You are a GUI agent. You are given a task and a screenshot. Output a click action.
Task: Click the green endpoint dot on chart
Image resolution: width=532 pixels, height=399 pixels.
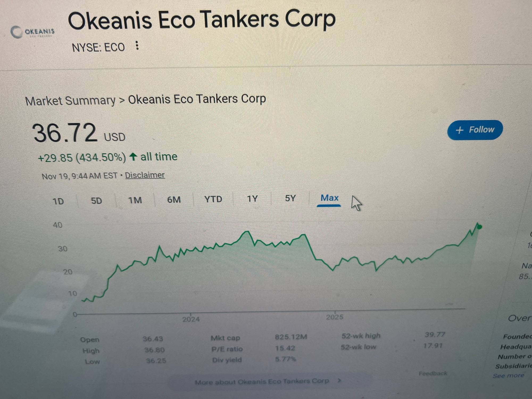tap(479, 227)
